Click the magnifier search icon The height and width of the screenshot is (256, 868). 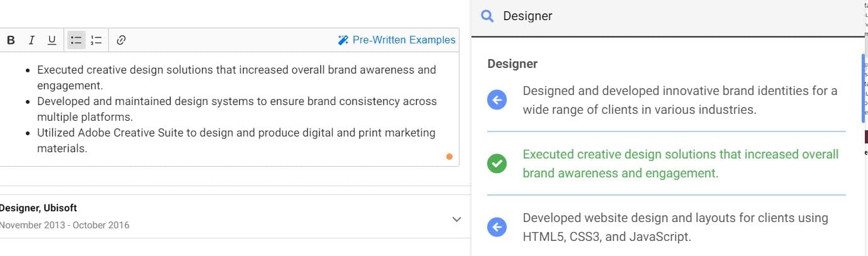pyautogui.click(x=487, y=16)
